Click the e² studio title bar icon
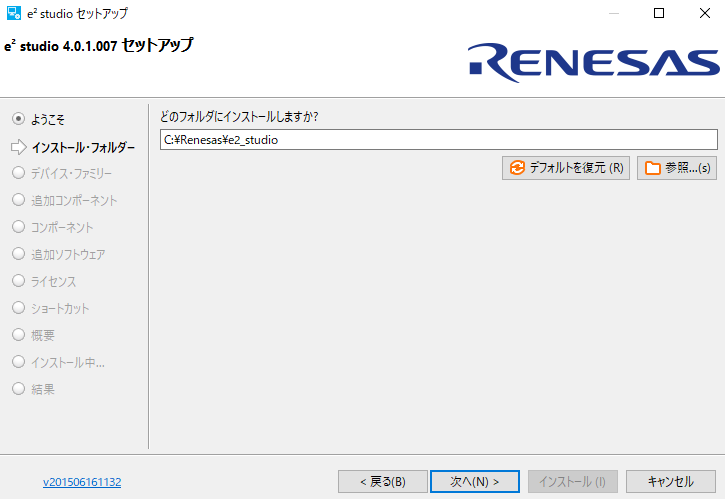The width and height of the screenshot is (725, 499). click(13, 14)
